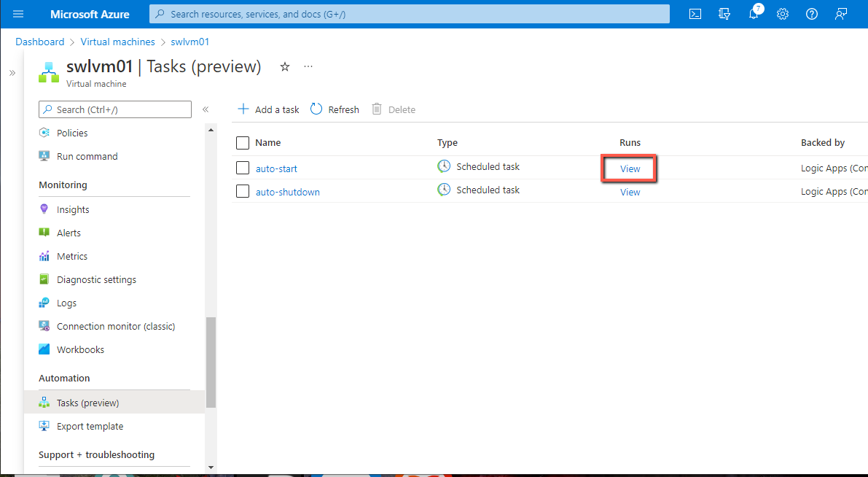
Task: Click swlvm01 breadcrumb link
Action: (190, 42)
